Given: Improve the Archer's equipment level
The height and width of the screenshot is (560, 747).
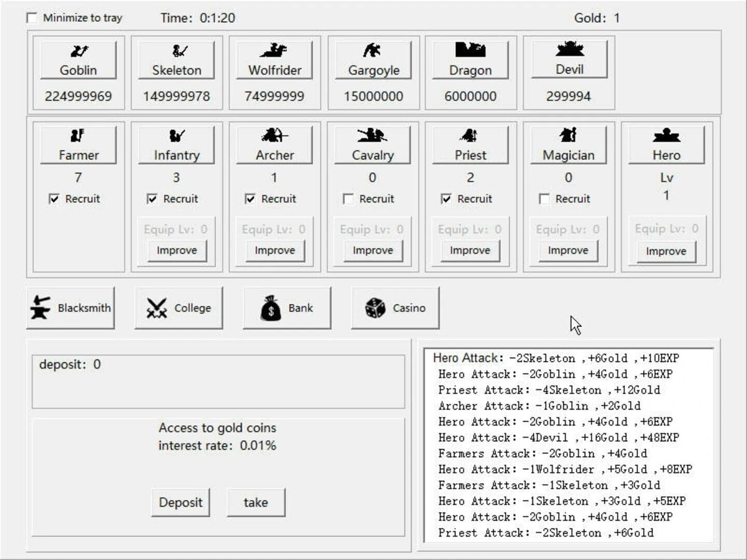Looking at the screenshot, I should pyautogui.click(x=274, y=250).
